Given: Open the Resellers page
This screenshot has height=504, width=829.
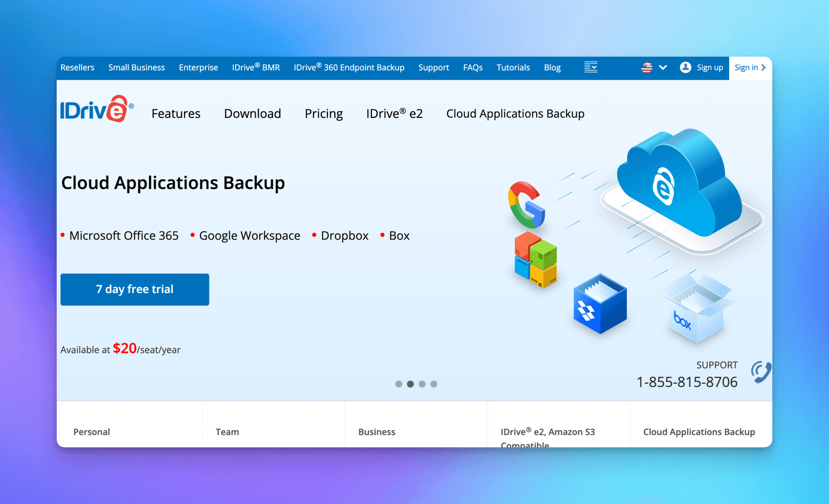Looking at the screenshot, I should (x=78, y=67).
